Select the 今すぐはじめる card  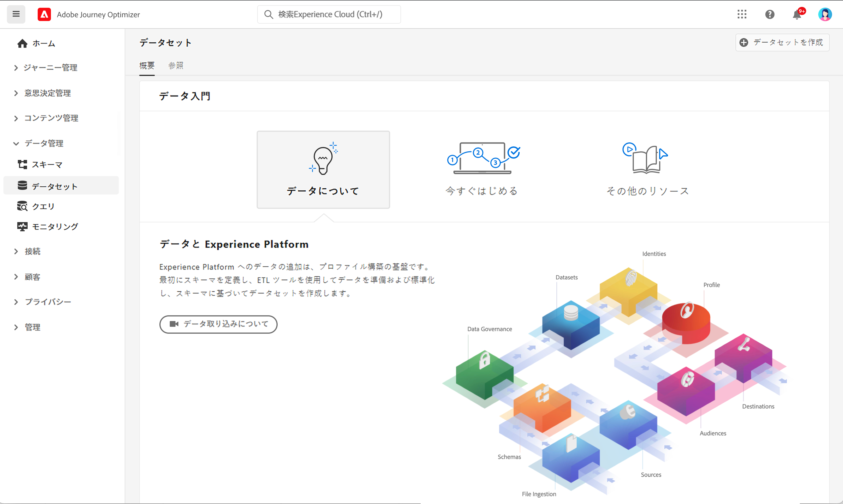tap(482, 169)
